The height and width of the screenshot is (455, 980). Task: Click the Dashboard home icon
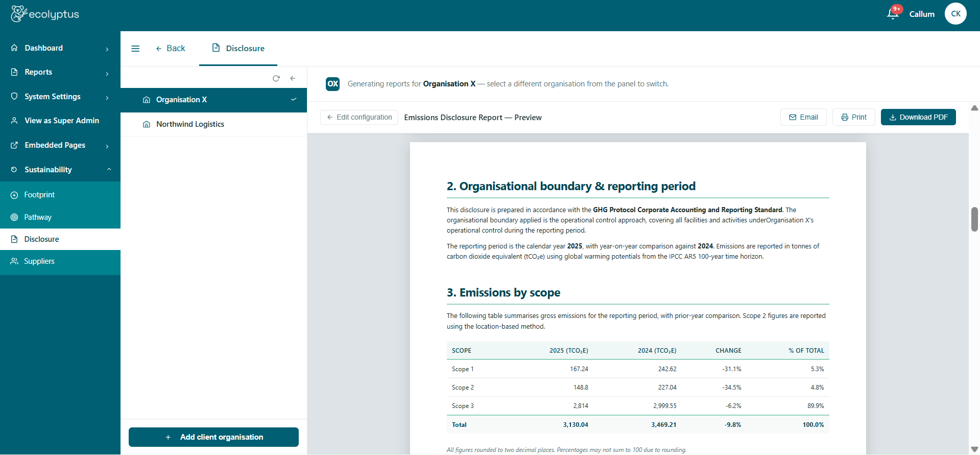point(14,48)
